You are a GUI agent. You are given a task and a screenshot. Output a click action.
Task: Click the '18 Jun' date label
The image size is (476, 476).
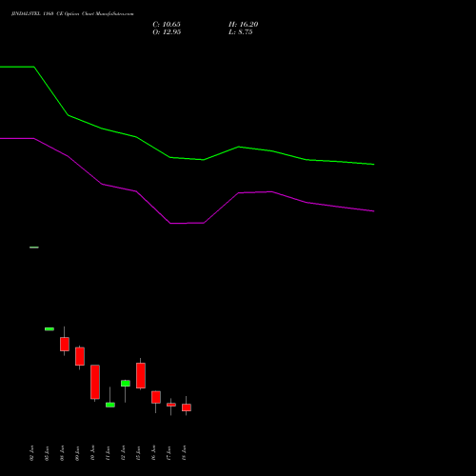click(184, 453)
